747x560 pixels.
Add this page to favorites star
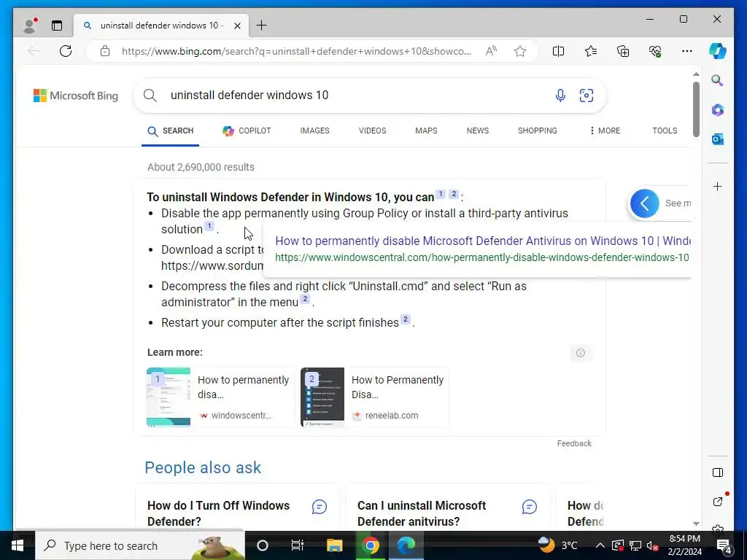click(520, 51)
